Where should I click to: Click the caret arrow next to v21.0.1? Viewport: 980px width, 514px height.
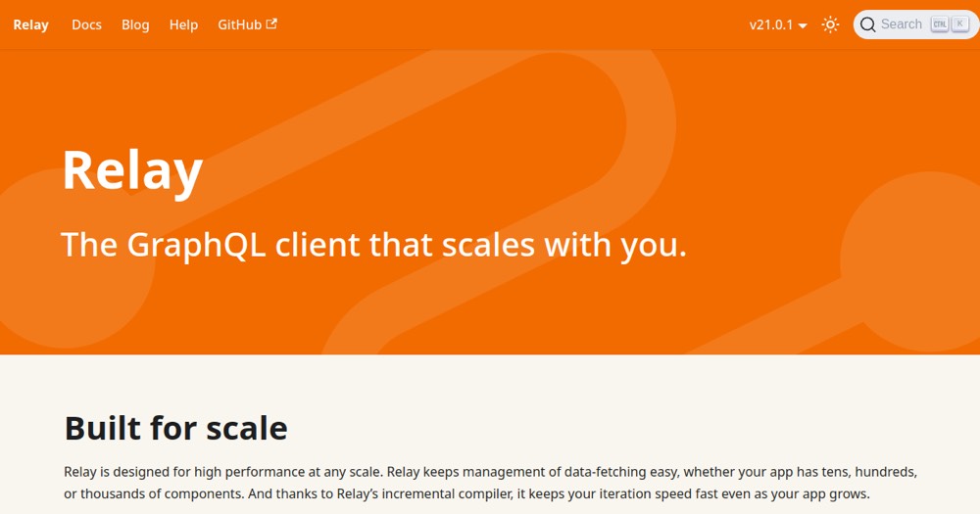coord(803,25)
